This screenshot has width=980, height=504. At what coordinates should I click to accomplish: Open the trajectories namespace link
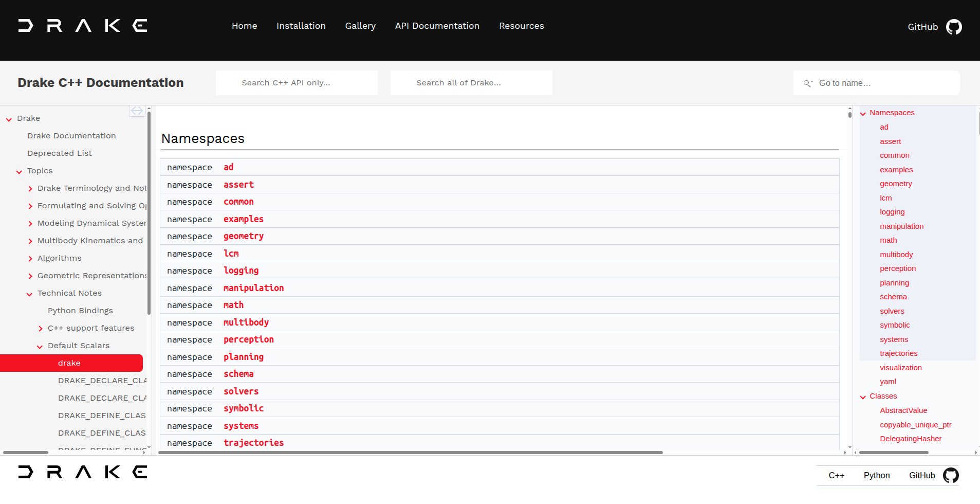coord(254,443)
